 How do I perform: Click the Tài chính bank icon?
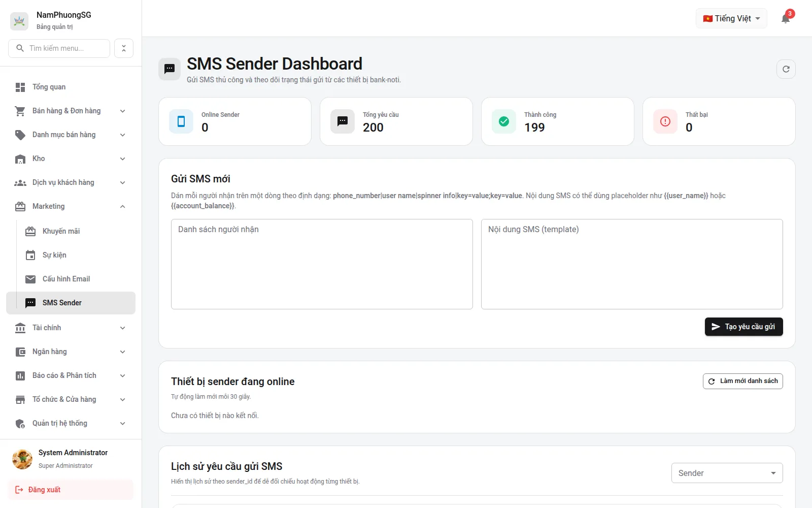pyautogui.click(x=20, y=328)
